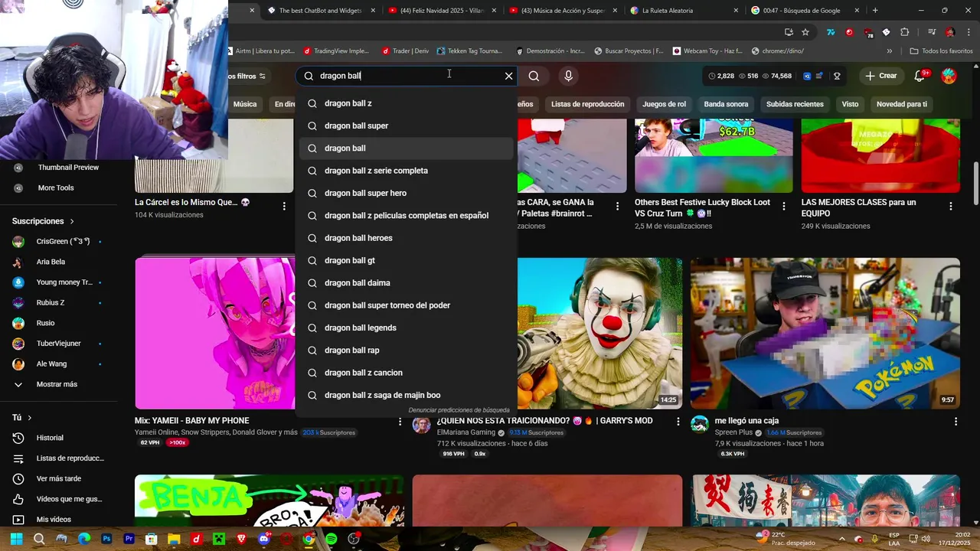Image resolution: width=980 pixels, height=551 pixels.
Task: Play the 'me llegó una caja' thumbnail
Action: coord(825,333)
